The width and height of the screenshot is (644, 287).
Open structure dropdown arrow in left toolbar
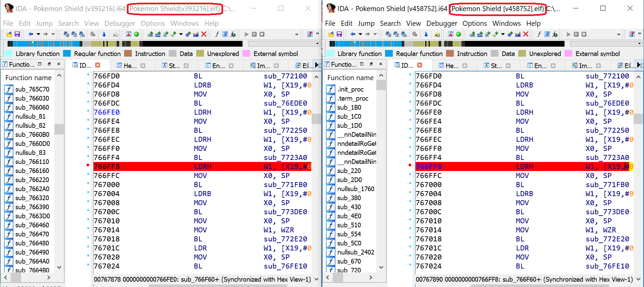point(181,34)
